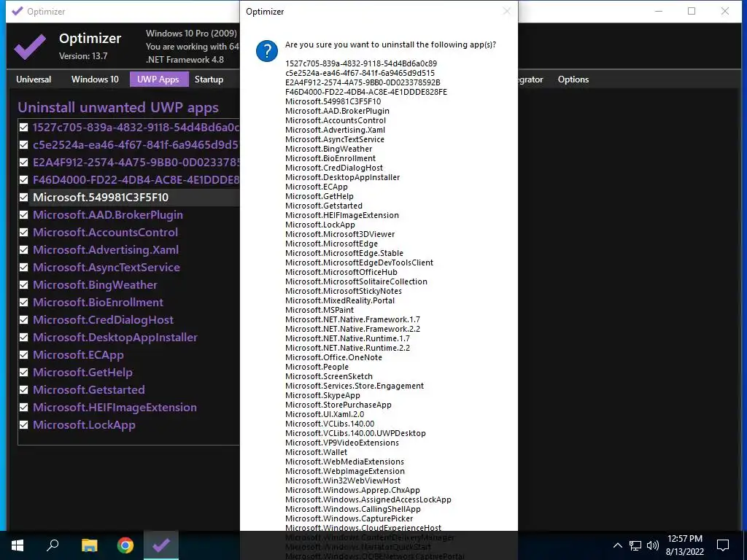747x560 pixels.
Task: Click dialog line Microsoft.ScreenSketch
Action: click(329, 377)
